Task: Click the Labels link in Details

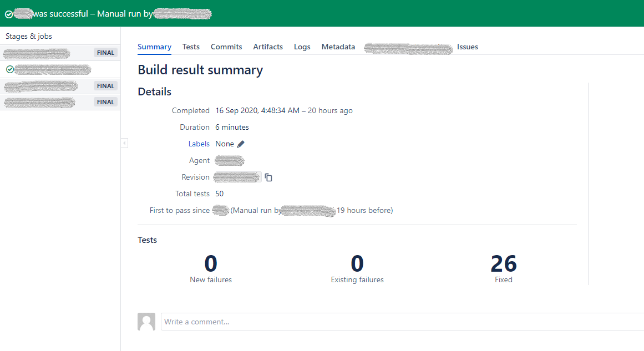Action: click(x=199, y=144)
